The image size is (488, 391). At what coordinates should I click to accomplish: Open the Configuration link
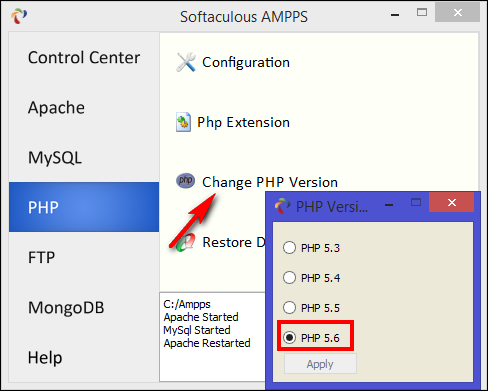pyautogui.click(x=246, y=62)
